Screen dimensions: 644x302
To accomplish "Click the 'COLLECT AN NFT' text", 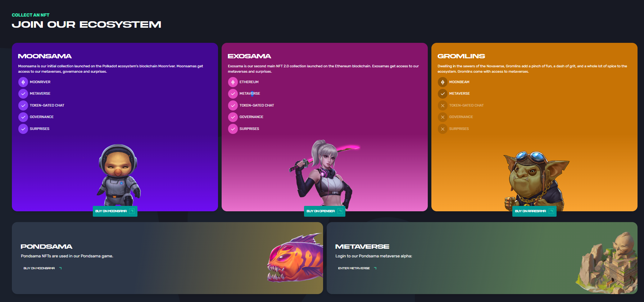I will [x=31, y=15].
